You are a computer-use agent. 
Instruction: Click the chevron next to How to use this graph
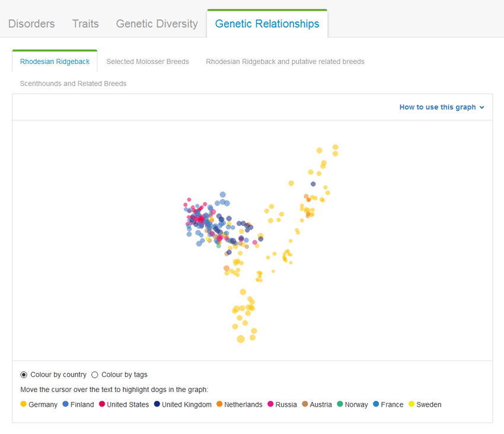tap(482, 107)
